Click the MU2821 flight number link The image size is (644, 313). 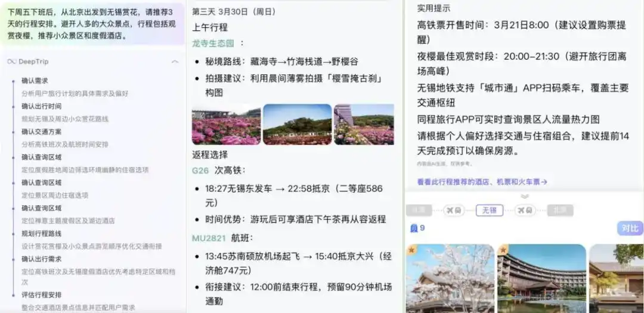(x=209, y=238)
